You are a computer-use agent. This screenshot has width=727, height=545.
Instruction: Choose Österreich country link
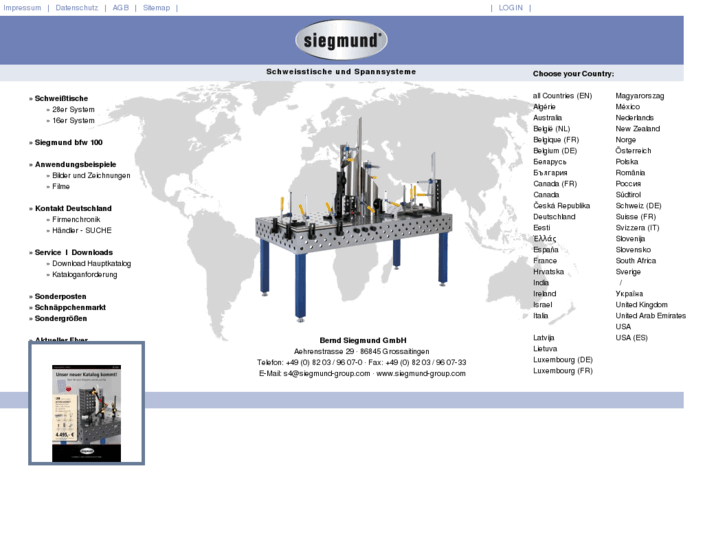tap(633, 151)
